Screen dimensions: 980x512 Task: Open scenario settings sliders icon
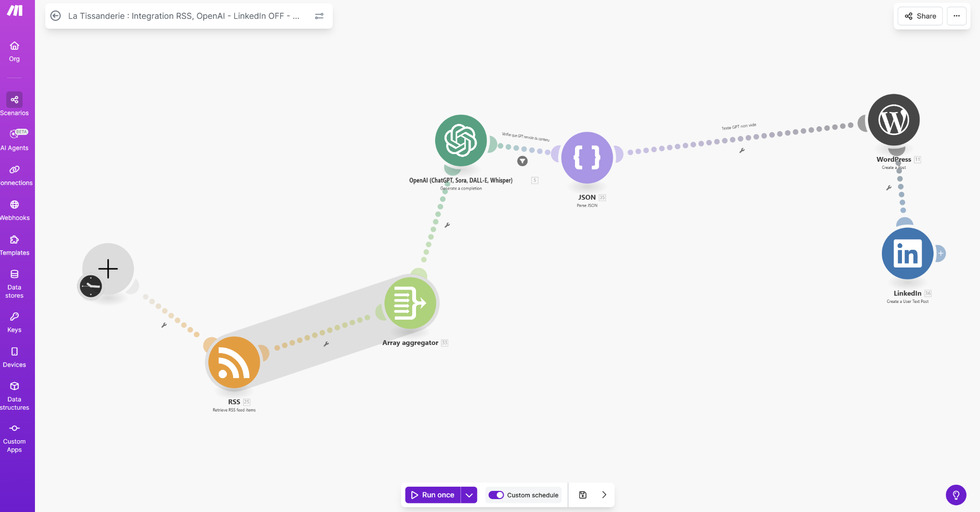click(x=319, y=16)
